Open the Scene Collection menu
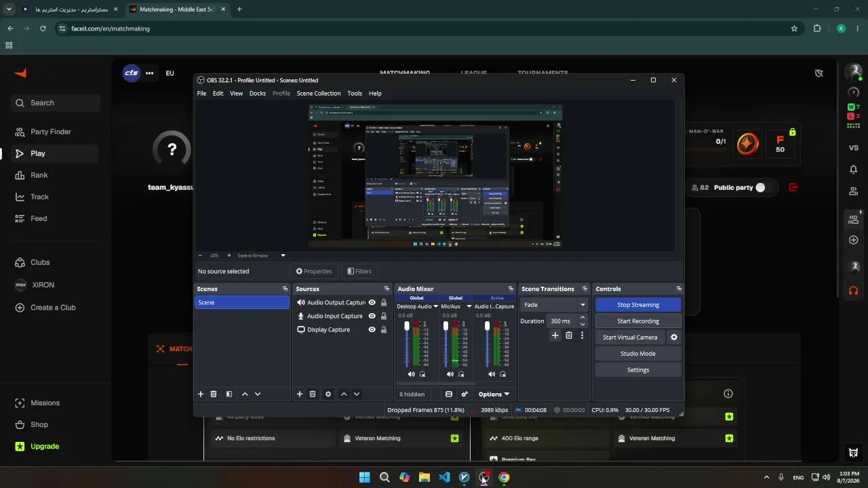This screenshot has width=868, height=488. 319,94
